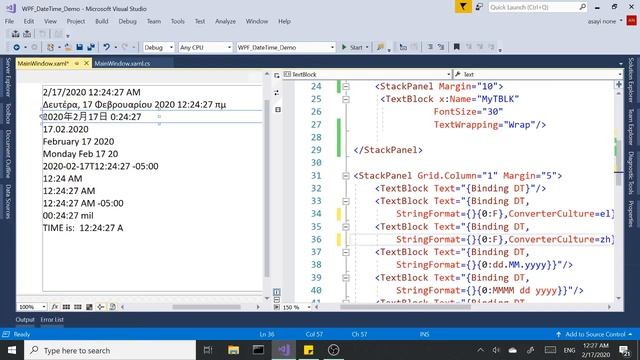Click the Save All icon
640x360 pixels.
coord(91,47)
